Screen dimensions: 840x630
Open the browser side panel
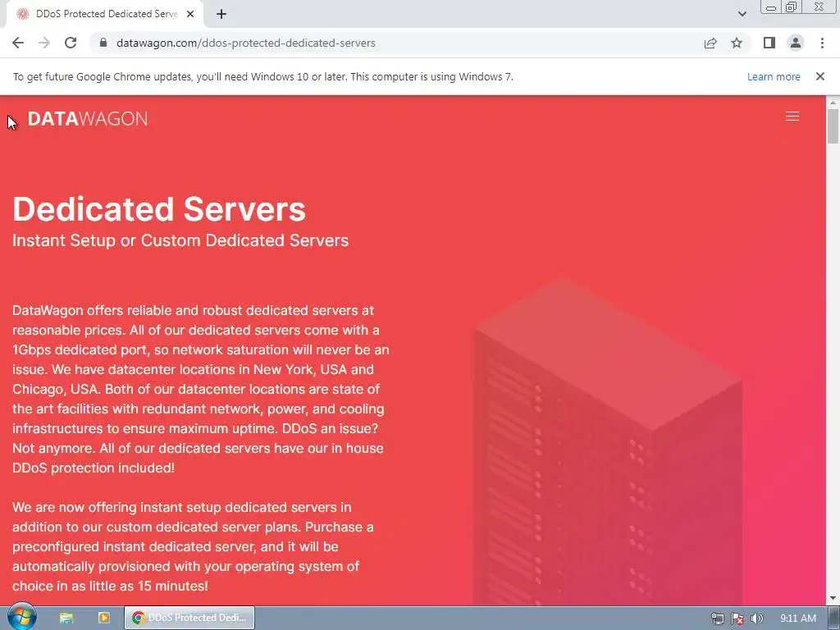click(x=769, y=43)
